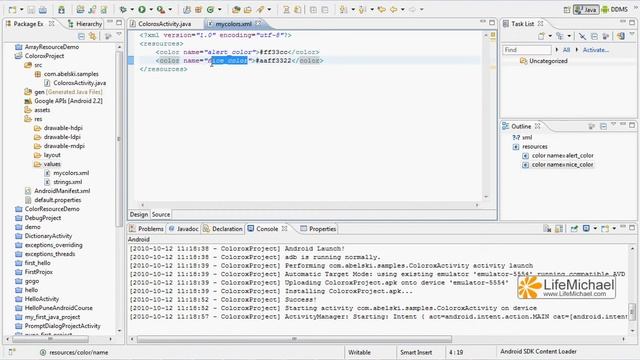This screenshot has height=360, width=640.
Task: Open the Back navigation history dropdown arrow
Action: point(402,9)
